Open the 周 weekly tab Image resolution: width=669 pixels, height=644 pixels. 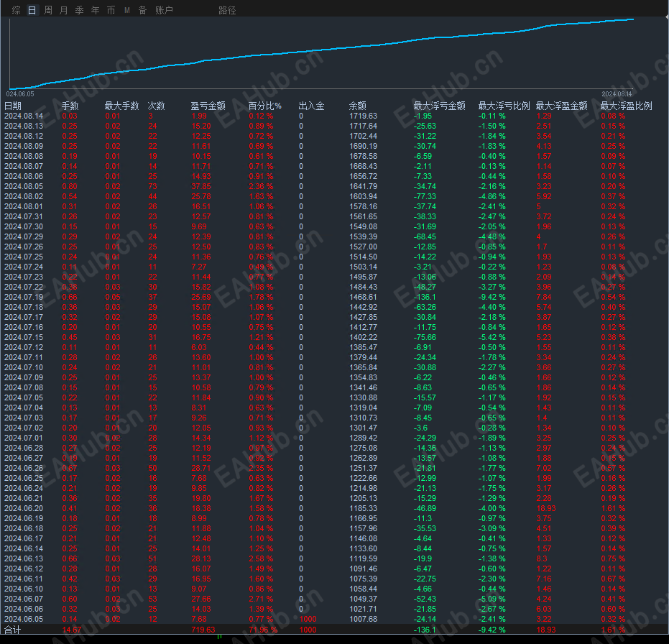47,10
